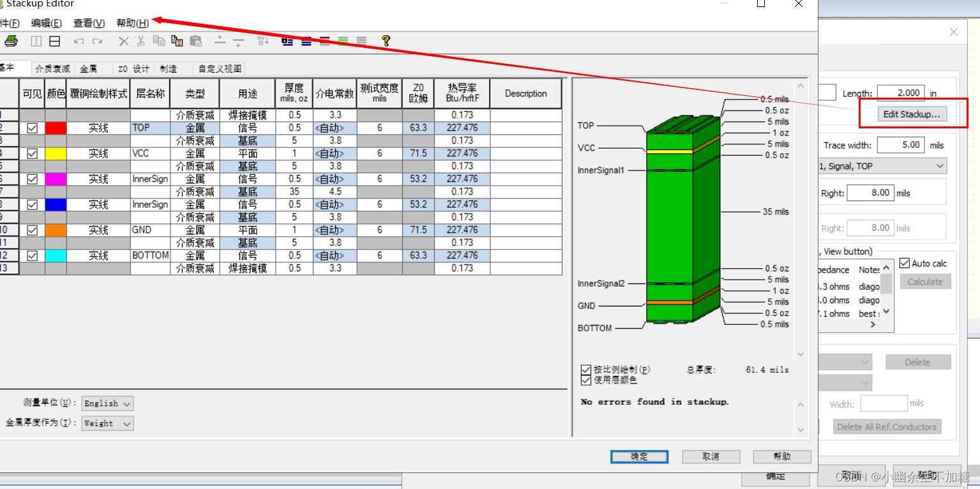Switch to the Z0 设计 tab

tap(133, 69)
